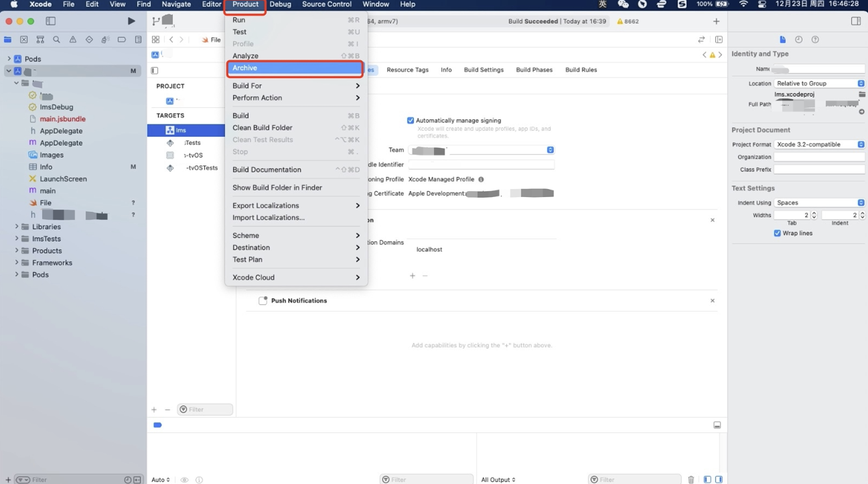Open the Debug menu in menu bar
This screenshot has height=484, width=868.
click(x=280, y=4)
